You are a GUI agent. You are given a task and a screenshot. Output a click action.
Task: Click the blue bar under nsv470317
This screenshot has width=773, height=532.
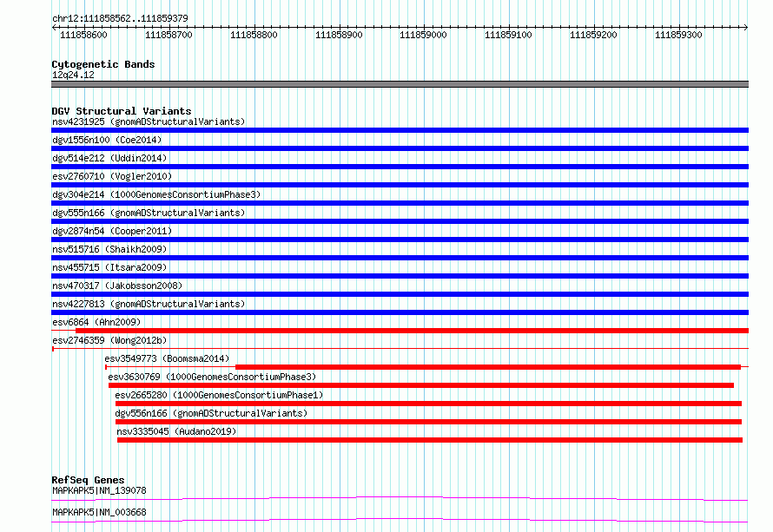pos(400,294)
